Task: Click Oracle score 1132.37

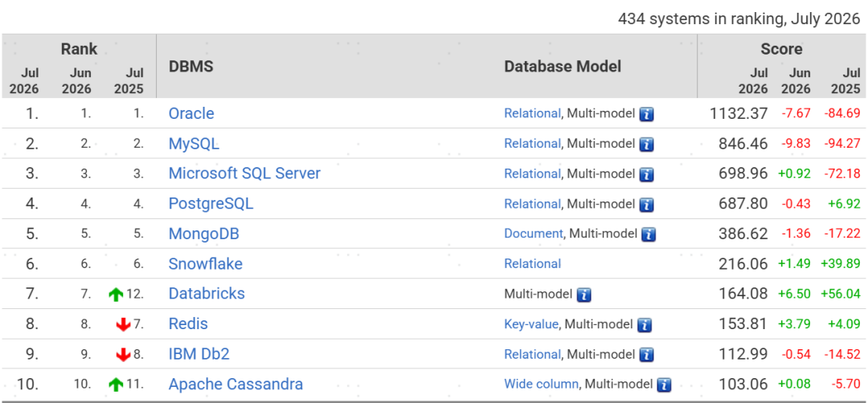Action: pos(739,113)
